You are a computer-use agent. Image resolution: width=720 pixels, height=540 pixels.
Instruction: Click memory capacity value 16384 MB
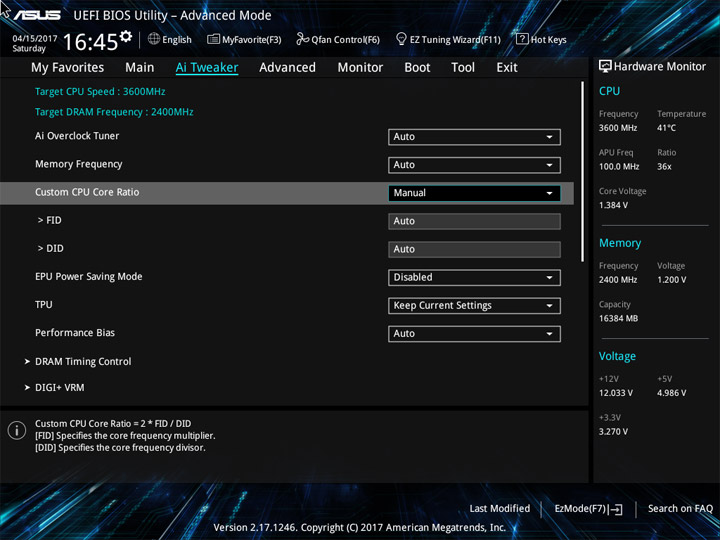618,318
